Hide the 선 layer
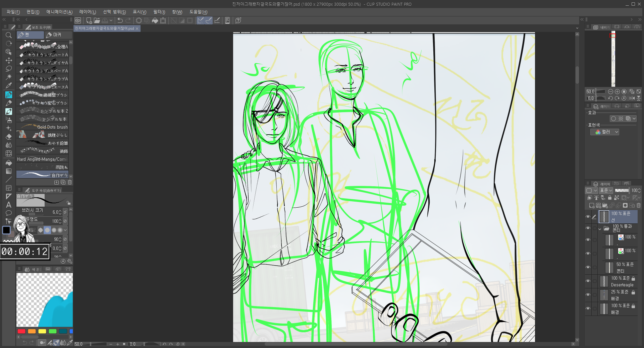The width and height of the screenshot is (644, 348). (x=588, y=217)
